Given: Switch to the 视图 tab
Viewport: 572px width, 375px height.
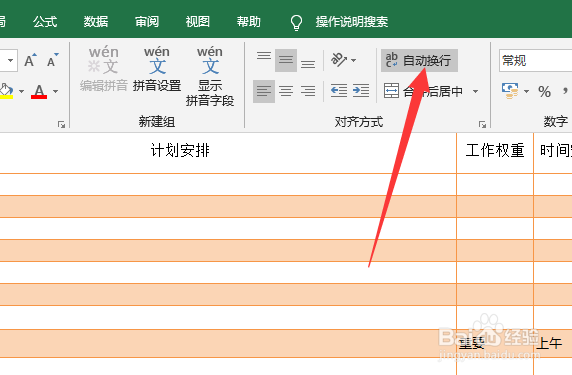Looking at the screenshot, I should [x=197, y=22].
